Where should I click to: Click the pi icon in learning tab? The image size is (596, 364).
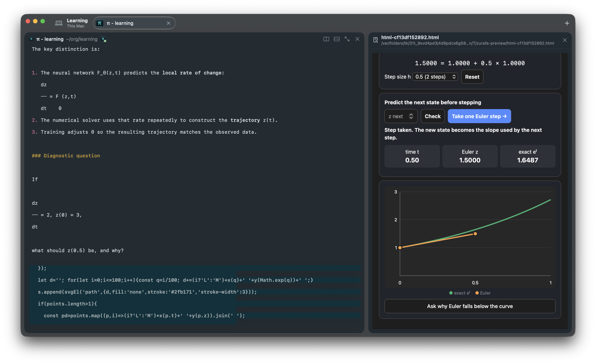coord(100,23)
